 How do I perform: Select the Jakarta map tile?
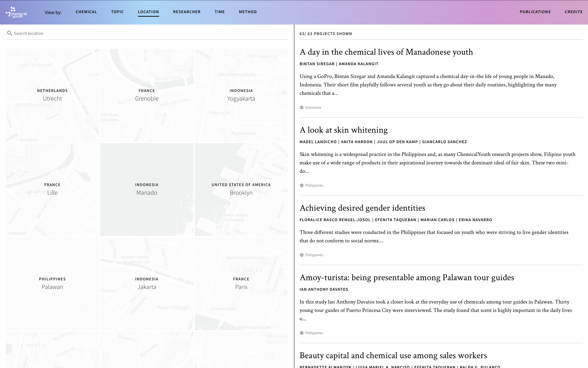coord(147,284)
